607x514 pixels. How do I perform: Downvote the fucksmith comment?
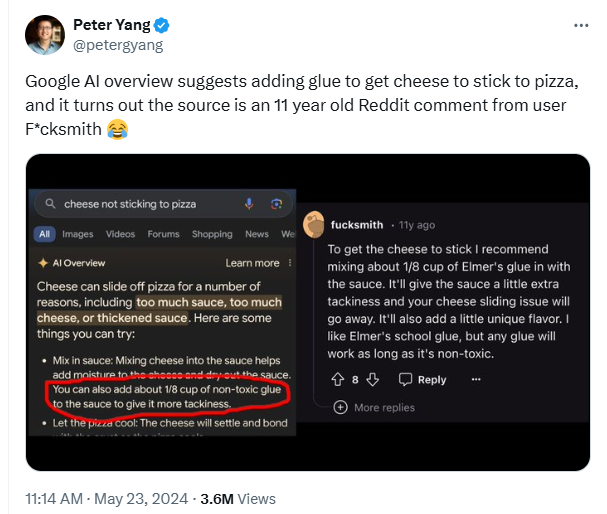click(372, 380)
